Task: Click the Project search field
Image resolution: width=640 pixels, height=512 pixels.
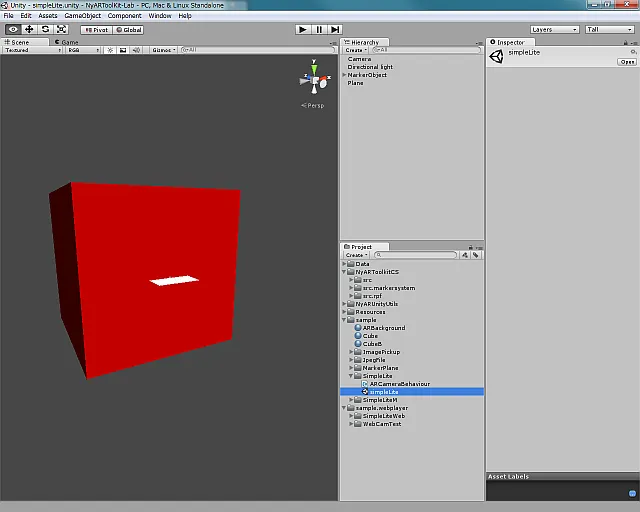Action: [416, 255]
